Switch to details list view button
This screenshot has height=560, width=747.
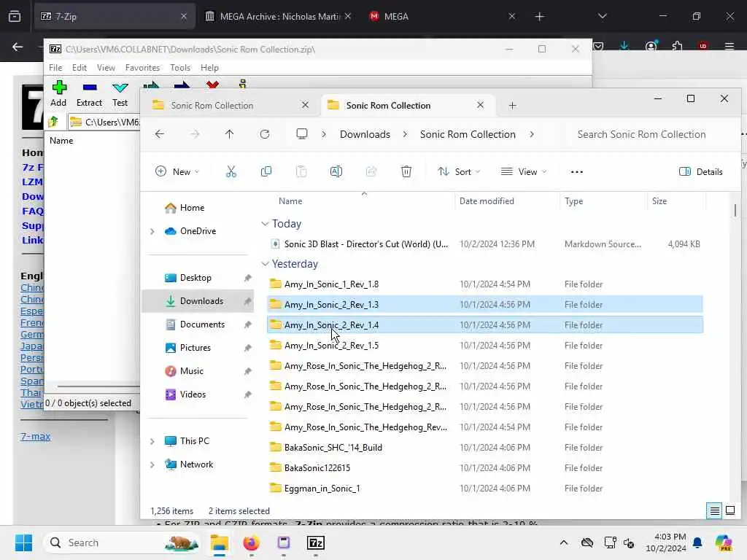(715, 511)
